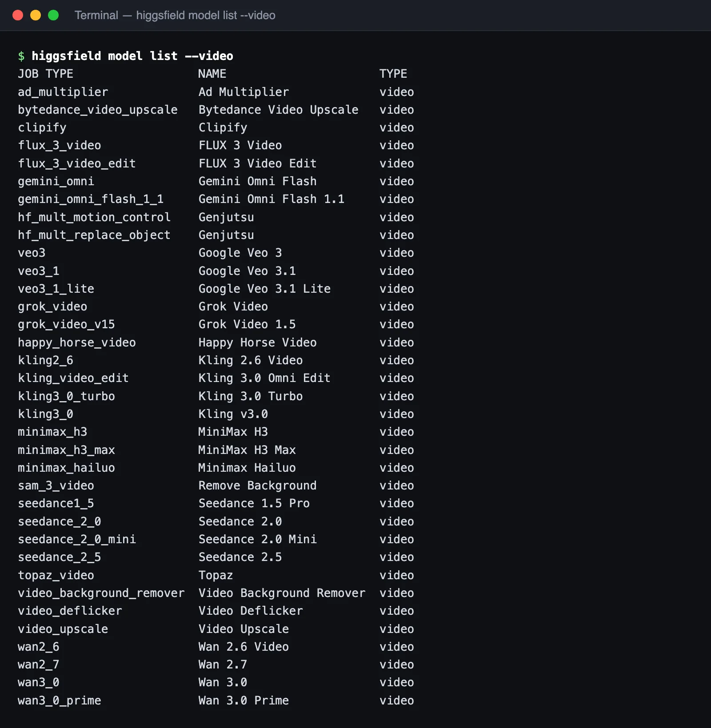
Task: Select the 'veo3_1_lite' job type
Action: pos(56,289)
